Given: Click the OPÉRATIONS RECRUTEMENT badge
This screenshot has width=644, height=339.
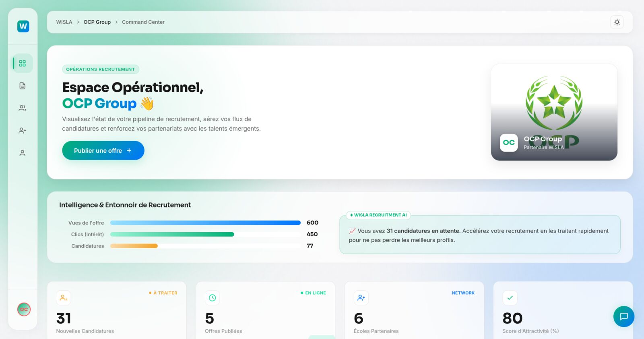Looking at the screenshot, I should [101, 69].
